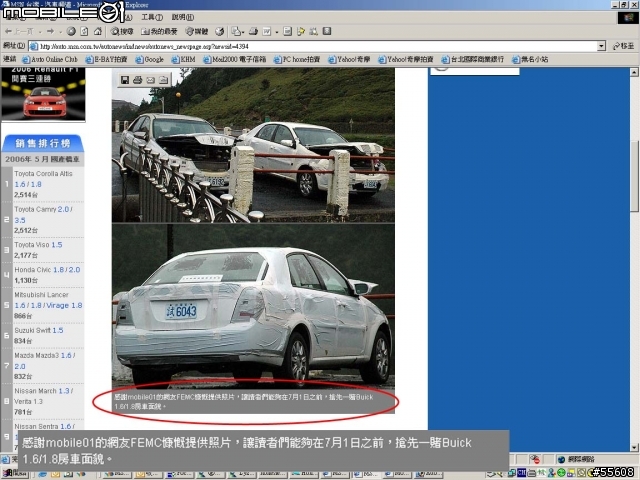Open the Mail2000 電子信箱 bookmark
Viewport: 640px width, 480px height.
pos(234,60)
